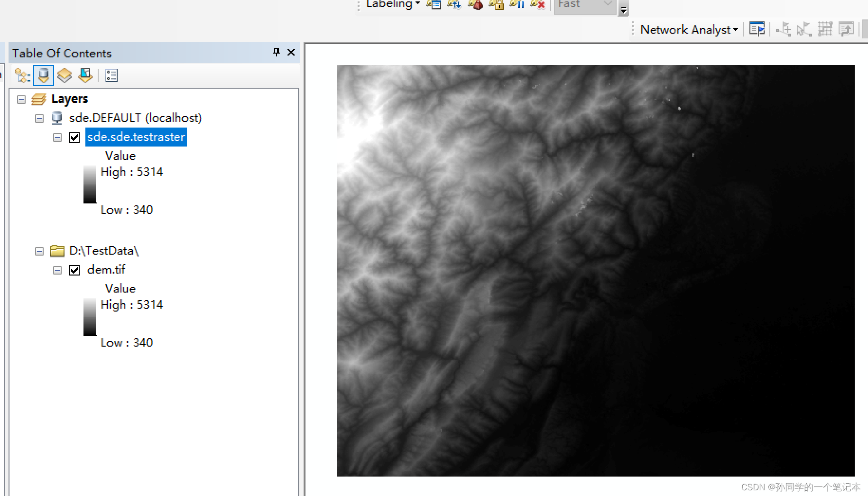
Task: Click the Label Weight Ranking icon
Action: [475, 4]
